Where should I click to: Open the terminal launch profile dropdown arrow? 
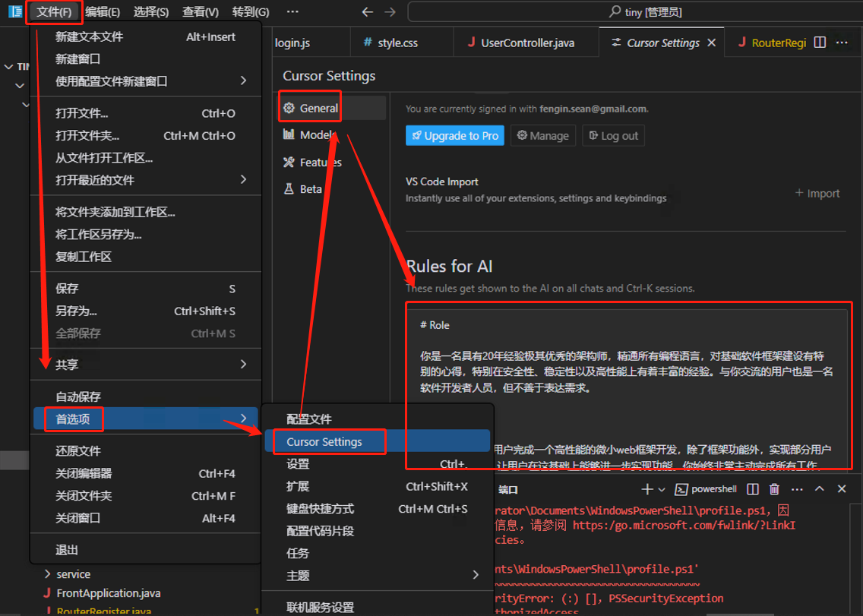662,489
